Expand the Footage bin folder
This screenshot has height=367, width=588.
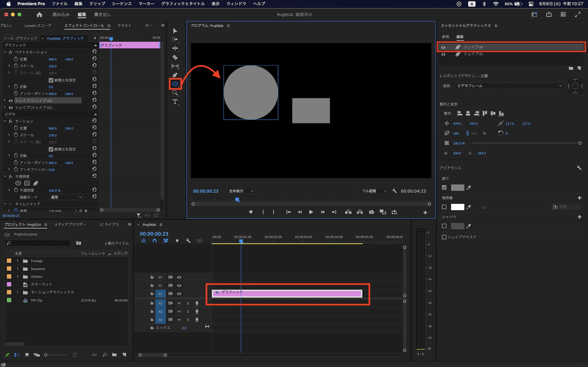click(x=18, y=261)
